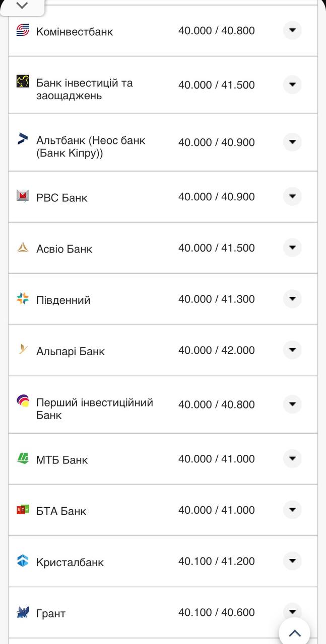Click the Асвіо Банк logo icon
The width and height of the screenshot is (326, 644).
click(23, 248)
